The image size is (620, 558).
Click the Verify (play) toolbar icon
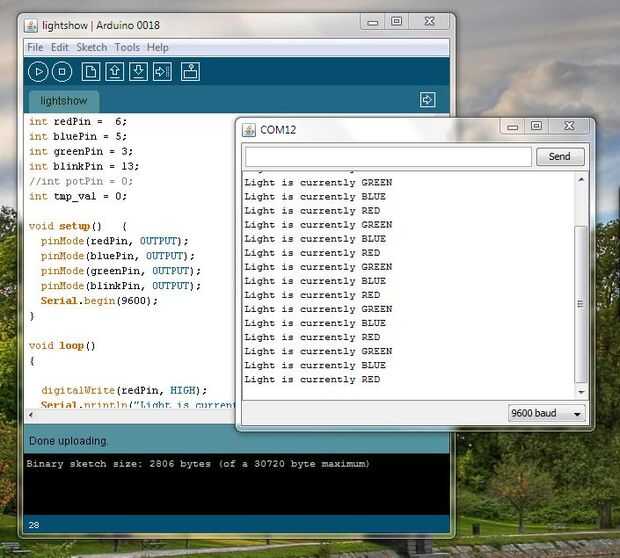38,72
